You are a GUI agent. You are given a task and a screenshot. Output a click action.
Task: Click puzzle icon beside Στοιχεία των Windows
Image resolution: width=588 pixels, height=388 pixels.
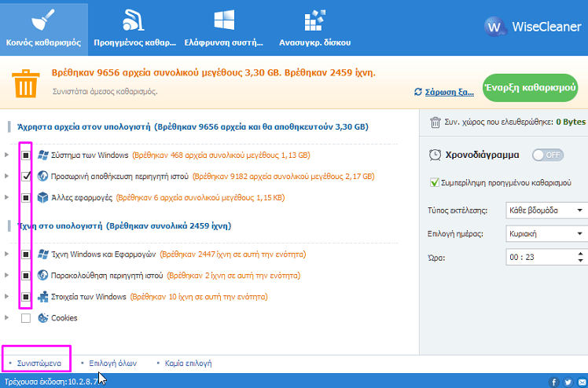point(43,297)
